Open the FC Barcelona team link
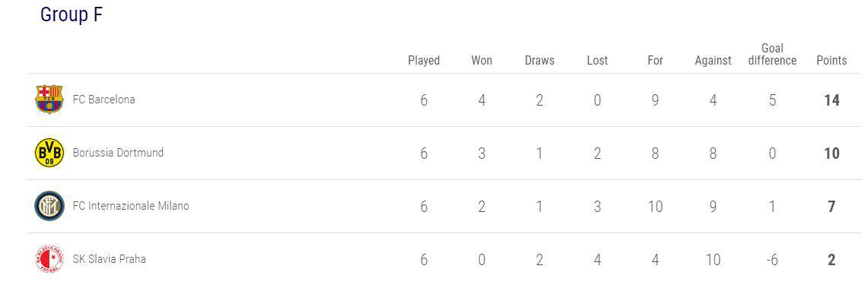Screen dimensions: 868x291 click(104, 100)
